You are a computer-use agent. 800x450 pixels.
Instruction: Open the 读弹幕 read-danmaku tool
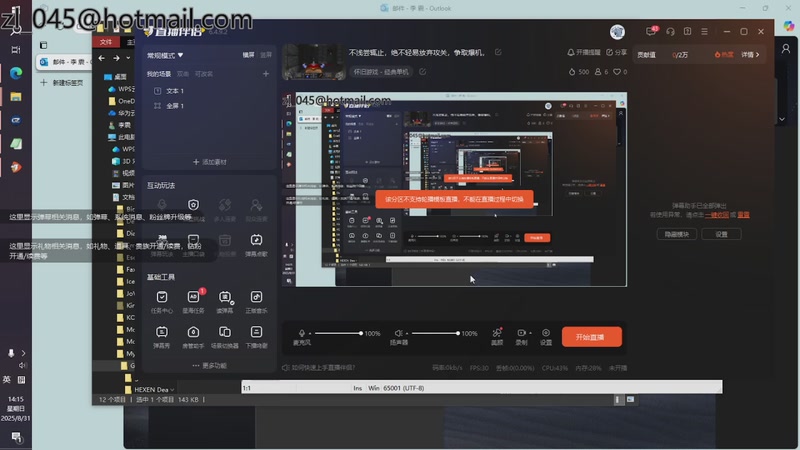225,302
